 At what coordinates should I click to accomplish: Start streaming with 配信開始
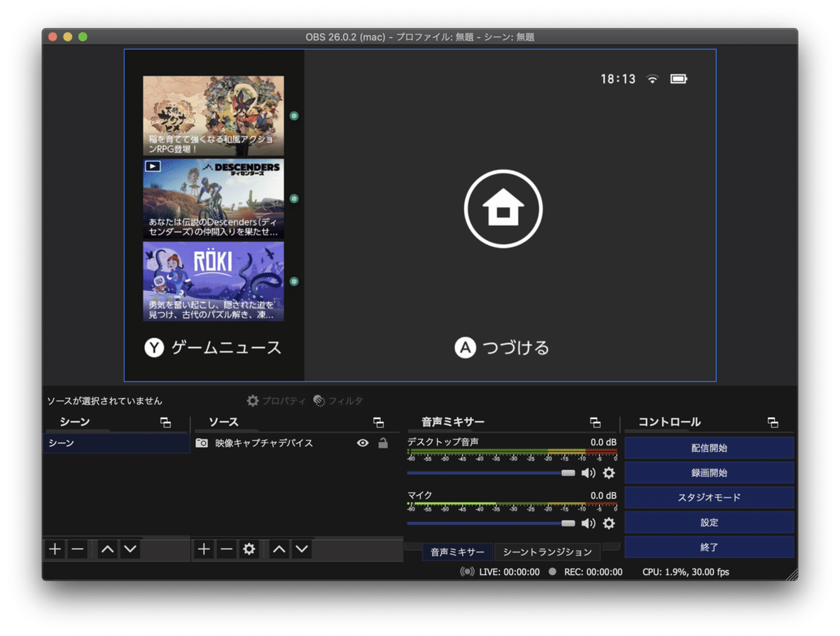coord(709,447)
